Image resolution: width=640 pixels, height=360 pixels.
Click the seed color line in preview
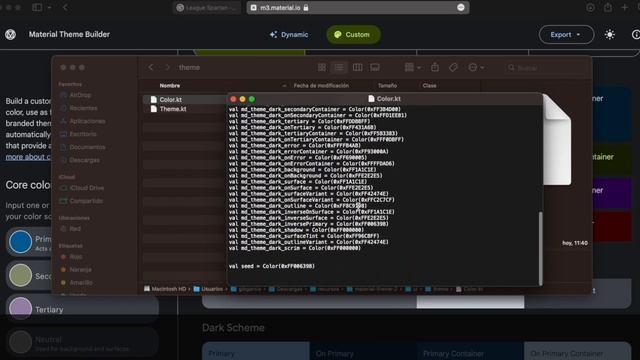(x=271, y=266)
